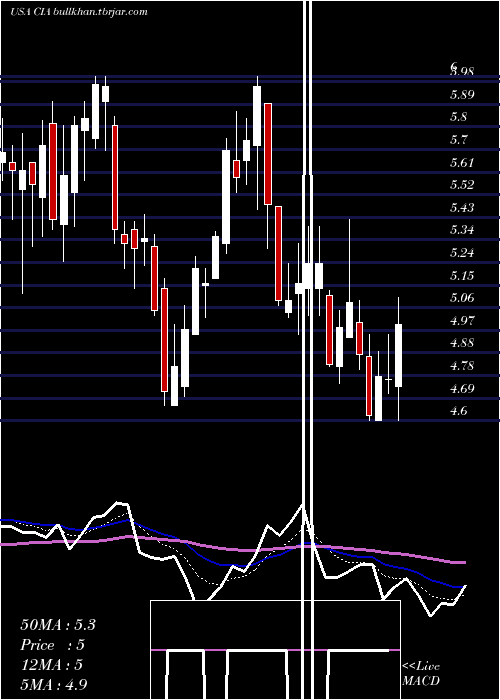500x700 pixels.
Task: Click the 5.8 price axis label
Action: (458, 117)
